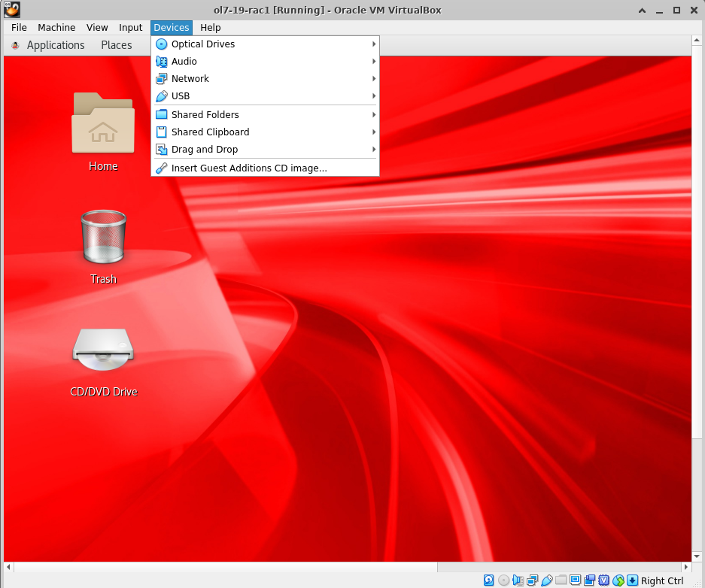Open the Drag and Drop submenu

coord(265,149)
